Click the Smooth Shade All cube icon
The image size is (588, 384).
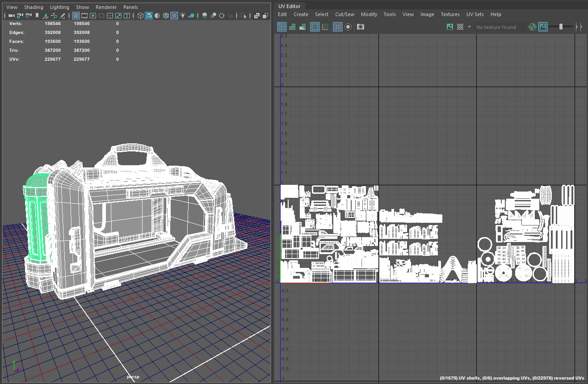pos(149,16)
